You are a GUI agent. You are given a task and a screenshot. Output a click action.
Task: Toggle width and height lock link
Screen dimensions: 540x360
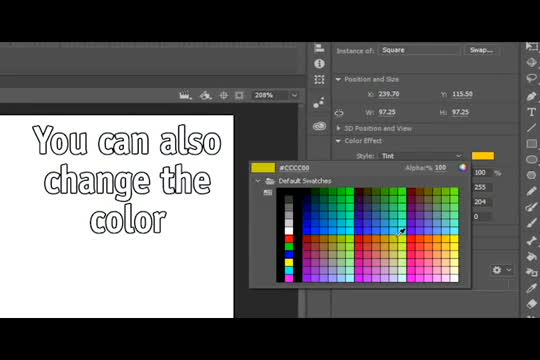click(x=339, y=113)
